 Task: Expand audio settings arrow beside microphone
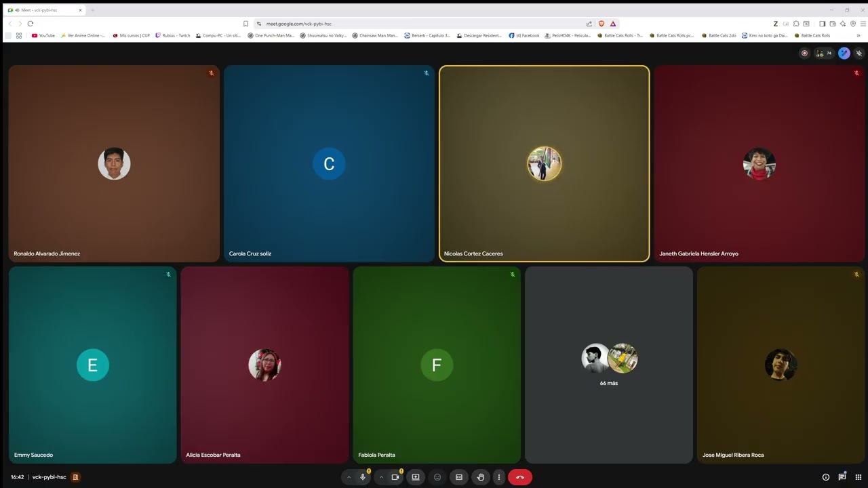[349, 477]
